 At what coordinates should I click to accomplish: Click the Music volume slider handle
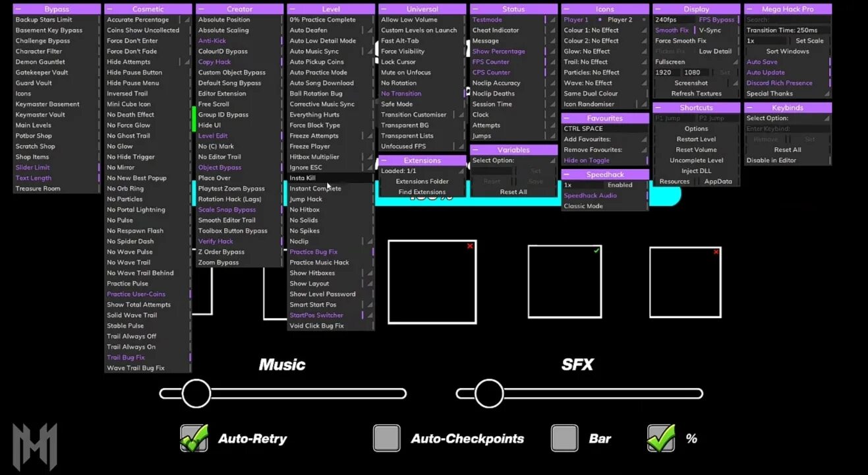196,393
